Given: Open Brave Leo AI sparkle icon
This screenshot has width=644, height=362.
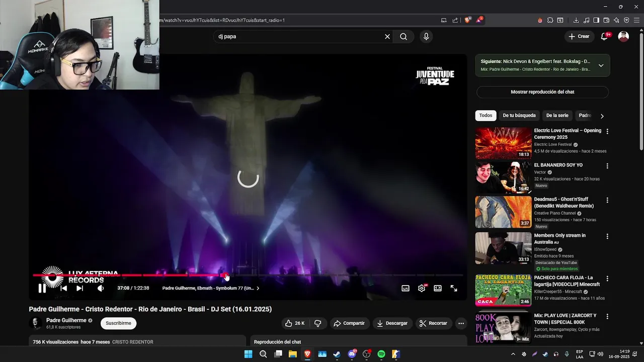Looking at the screenshot, I should coord(616,20).
